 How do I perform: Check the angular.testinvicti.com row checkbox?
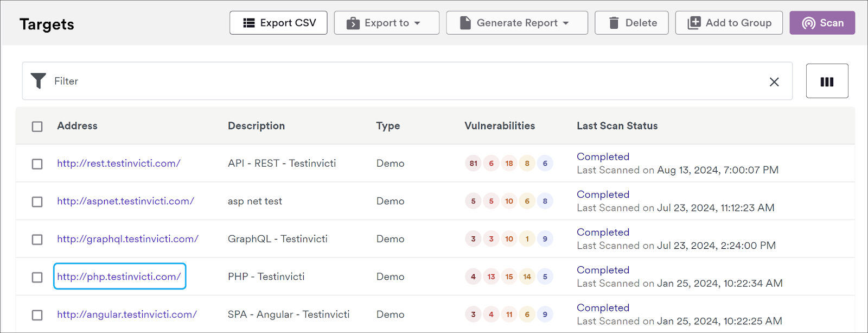click(x=37, y=315)
